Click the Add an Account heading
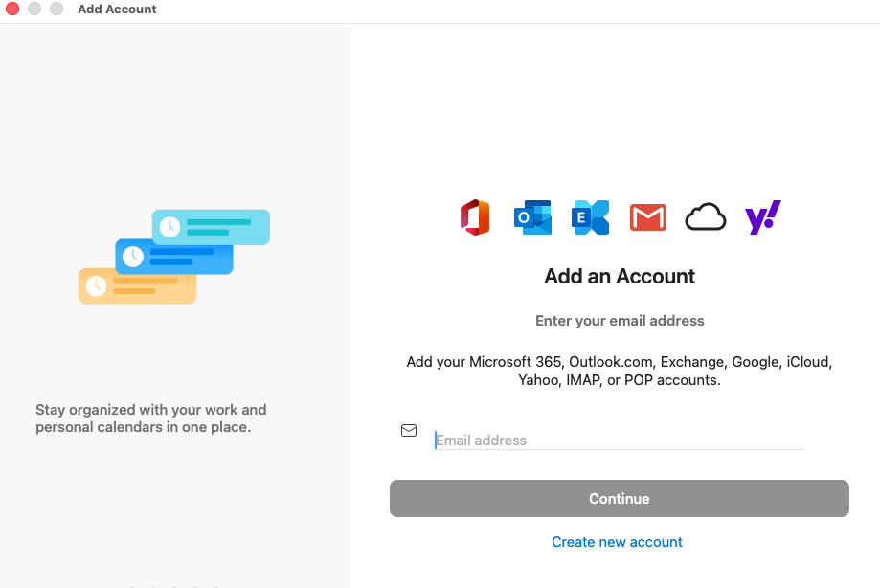 [x=619, y=276]
